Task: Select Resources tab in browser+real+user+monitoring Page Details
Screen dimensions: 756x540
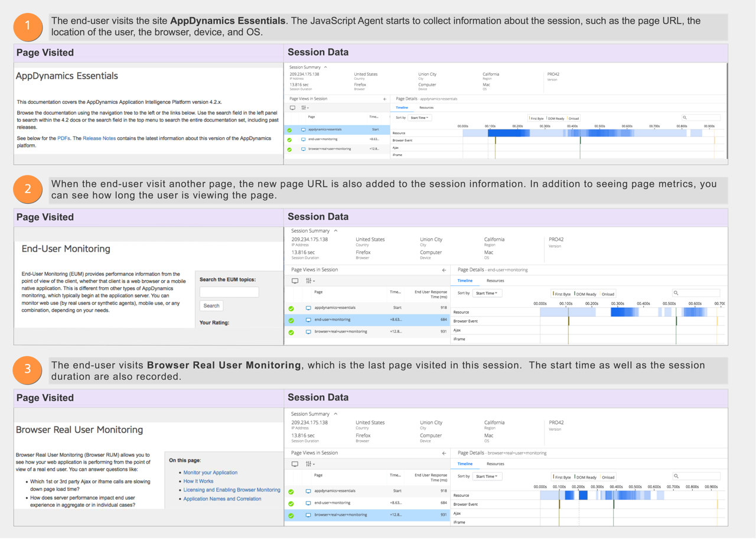Action: (495, 464)
